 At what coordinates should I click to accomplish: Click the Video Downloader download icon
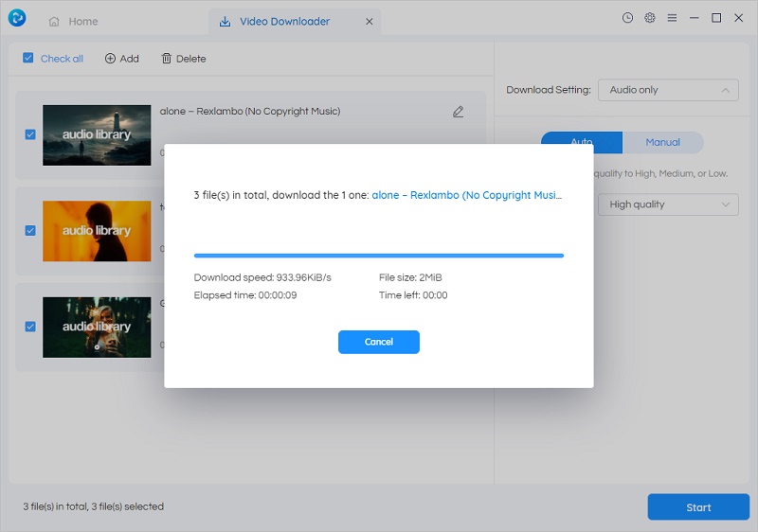[225, 22]
